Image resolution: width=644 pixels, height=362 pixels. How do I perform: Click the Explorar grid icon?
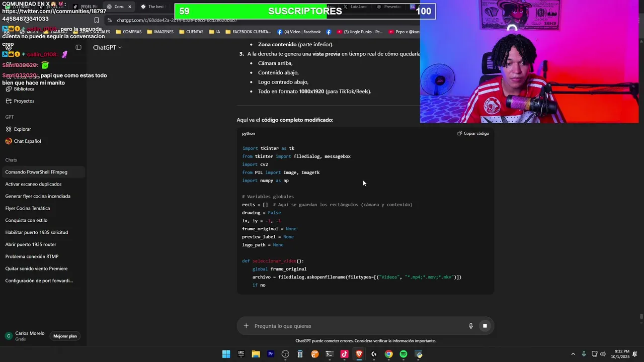point(9,129)
